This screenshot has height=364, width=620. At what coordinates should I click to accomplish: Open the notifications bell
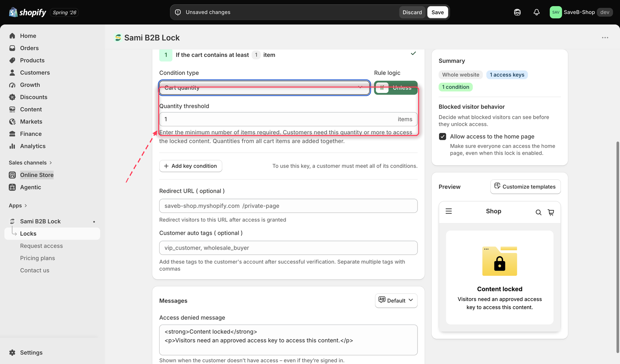(x=536, y=12)
